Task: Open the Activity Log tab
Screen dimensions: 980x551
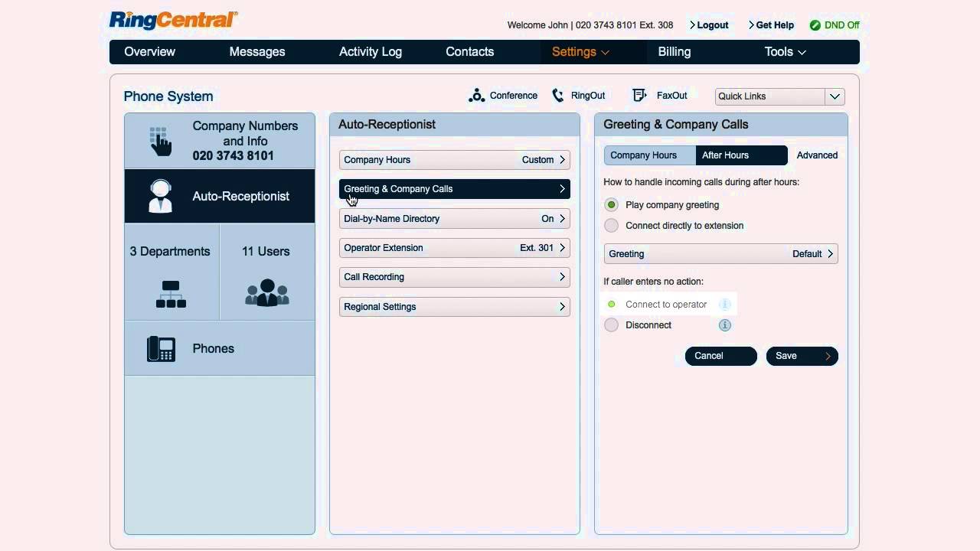Action: click(371, 52)
